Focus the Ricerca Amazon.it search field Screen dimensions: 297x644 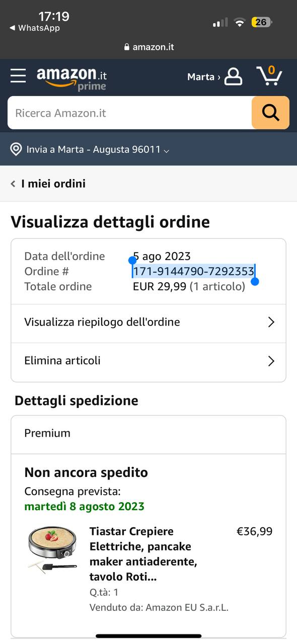click(130, 113)
